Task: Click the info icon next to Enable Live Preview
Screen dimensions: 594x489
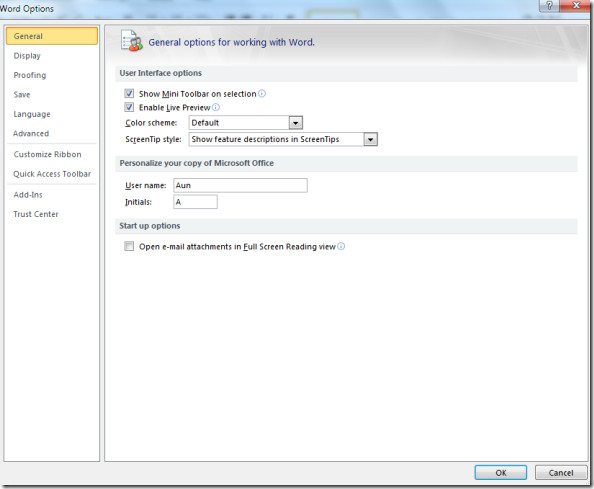Action: point(216,107)
